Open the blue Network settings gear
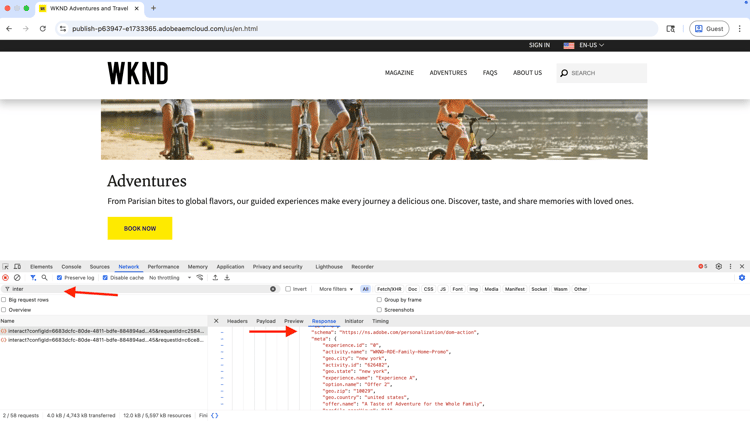The height and width of the screenshot is (421, 750). [x=742, y=277]
